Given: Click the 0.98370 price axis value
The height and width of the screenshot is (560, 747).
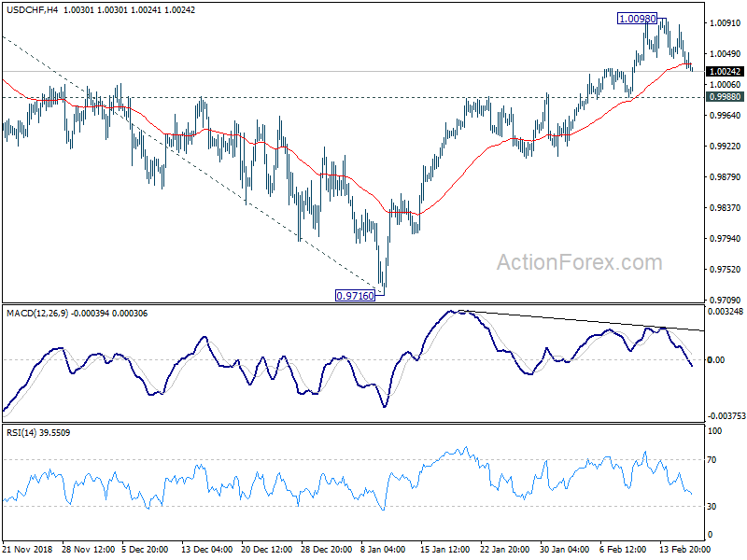Looking at the screenshot, I should [726, 207].
